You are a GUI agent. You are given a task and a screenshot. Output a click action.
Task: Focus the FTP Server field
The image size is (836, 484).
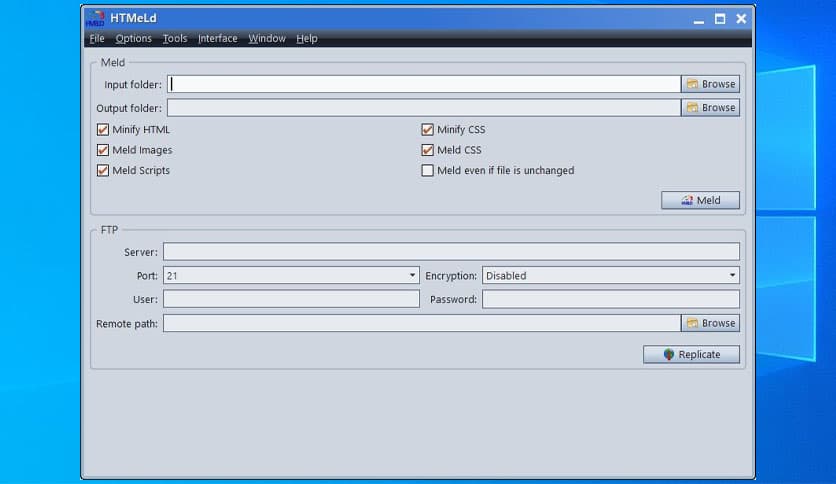tap(451, 252)
